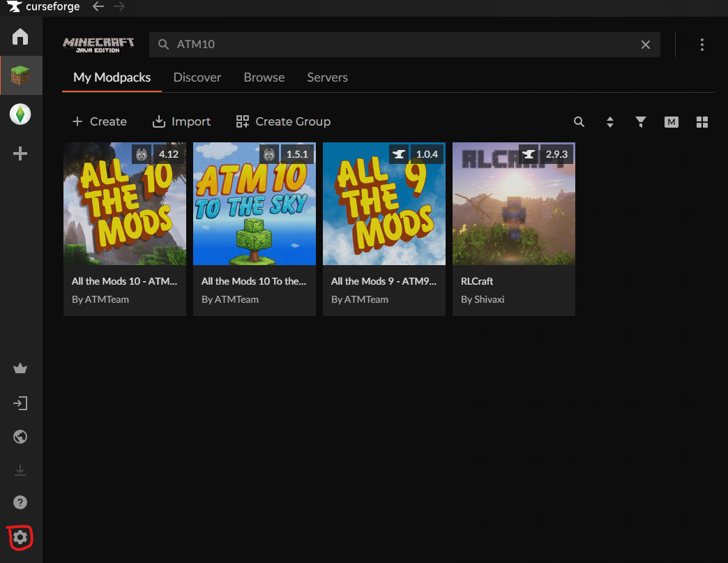Open the globe icon in sidebar

pos(20,437)
